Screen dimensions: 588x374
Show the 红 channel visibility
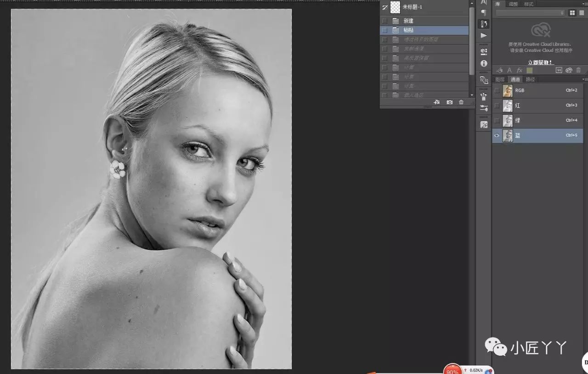(x=497, y=106)
